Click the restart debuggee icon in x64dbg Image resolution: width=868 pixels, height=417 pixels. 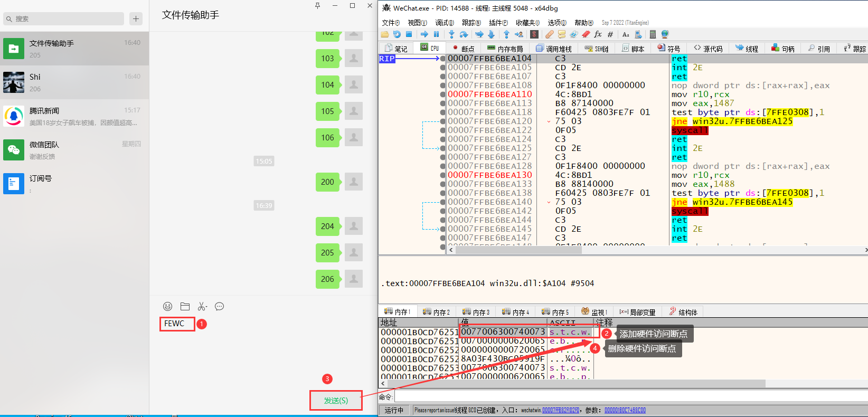click(x=397, y=34)
